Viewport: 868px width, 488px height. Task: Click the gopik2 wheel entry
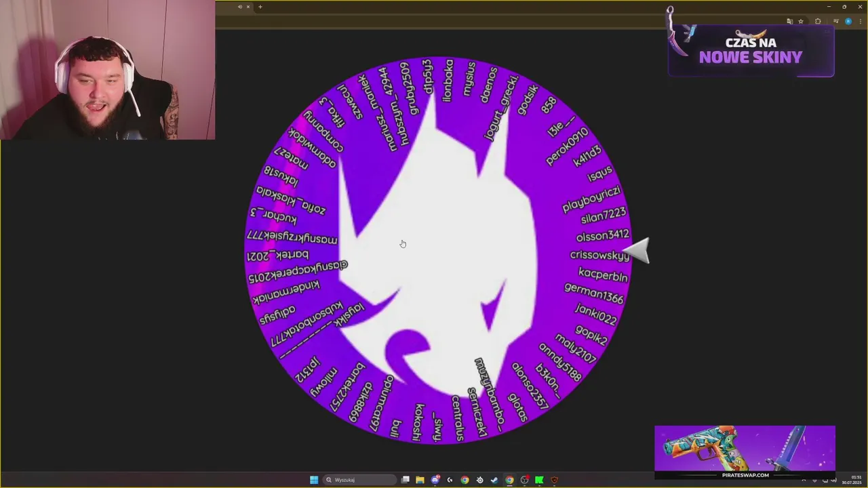point(591,334)
